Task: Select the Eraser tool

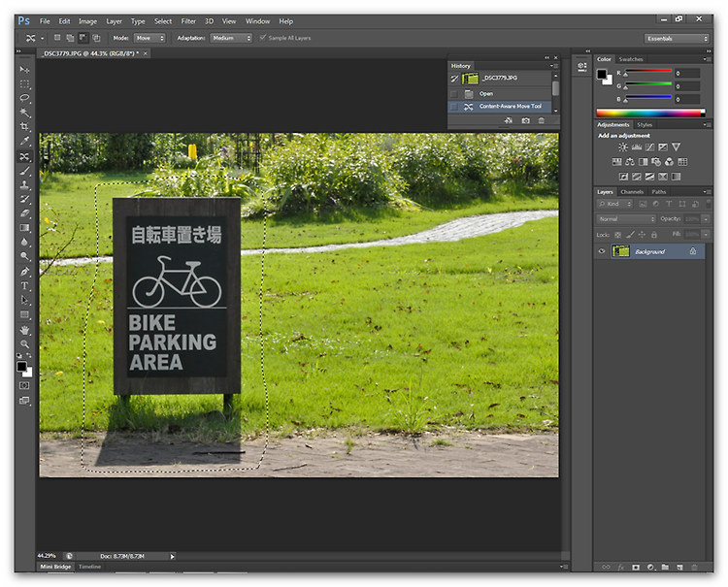Action: tap(24, 213)
